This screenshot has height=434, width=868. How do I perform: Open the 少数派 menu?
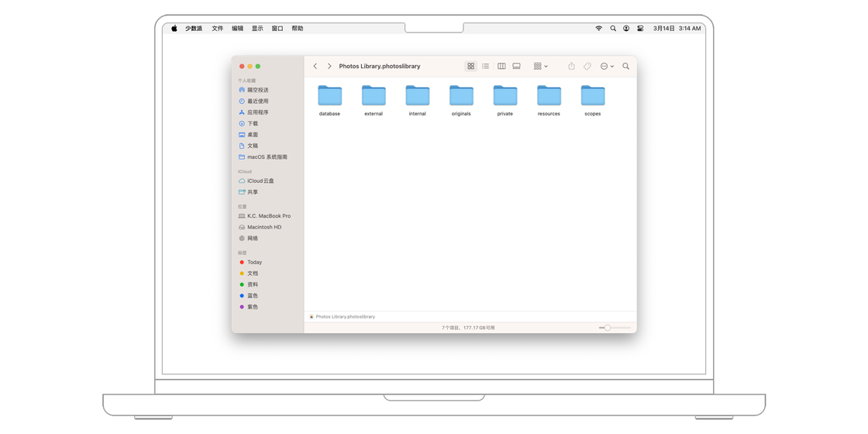194,28
